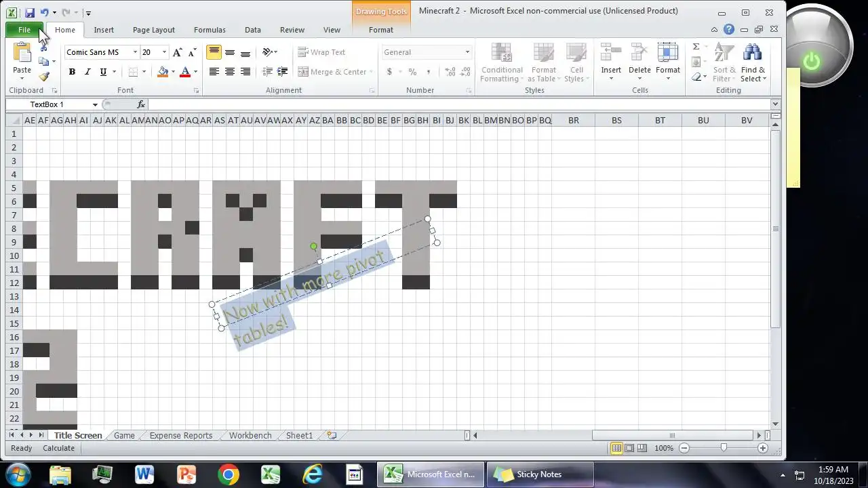This screenshot has width=868, height=488.
Task: Click the Format Painter brush icon
Action: pyautogui.click(x=44, y=77)
